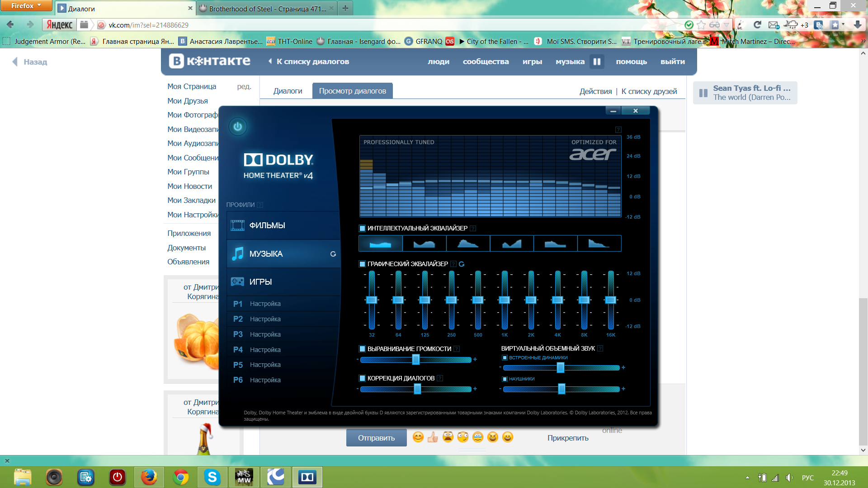Click the Отправить button
Image resolution: width=868 pixels, height=488 pixels.
[x=376, y=438]
